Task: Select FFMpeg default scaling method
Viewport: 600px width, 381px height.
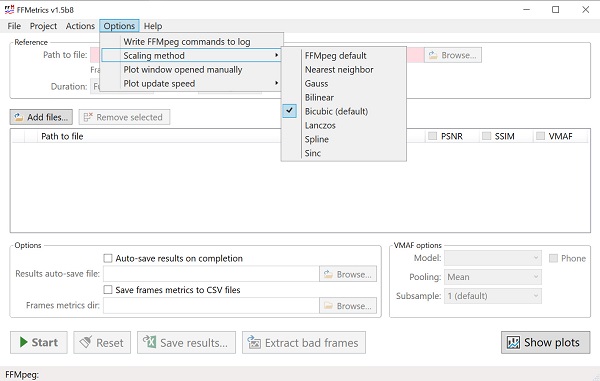Action: click(x=344, y=55)
